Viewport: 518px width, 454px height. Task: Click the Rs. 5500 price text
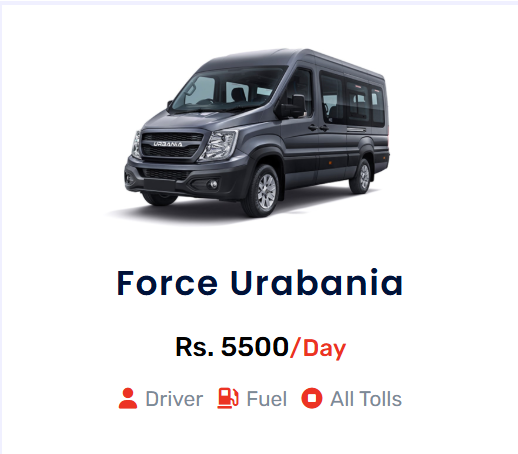232,347
